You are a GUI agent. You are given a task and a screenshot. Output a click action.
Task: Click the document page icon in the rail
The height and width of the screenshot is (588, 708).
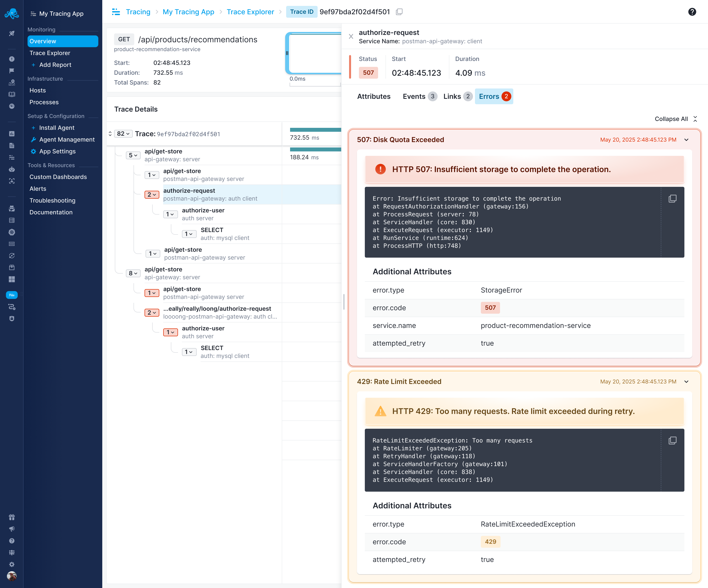coord(12,146)
